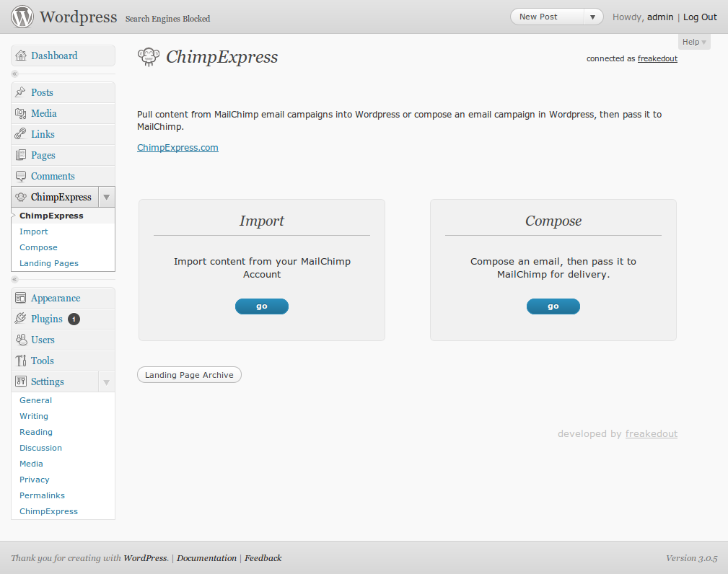Click the Users people icon
728x574 pixels.
tap(22, 340)
